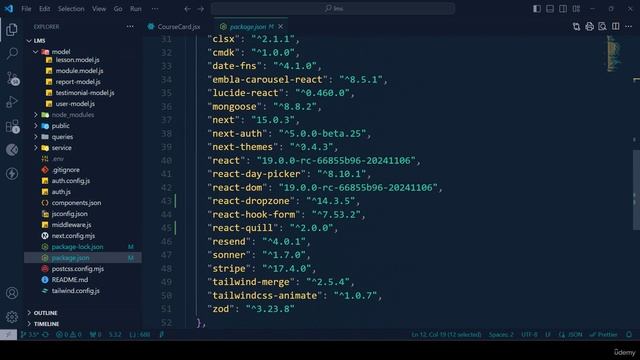Click the errors and warnings count in status bar
The image size is (640, 360).
pyautogui.click(x=69, y=335)
